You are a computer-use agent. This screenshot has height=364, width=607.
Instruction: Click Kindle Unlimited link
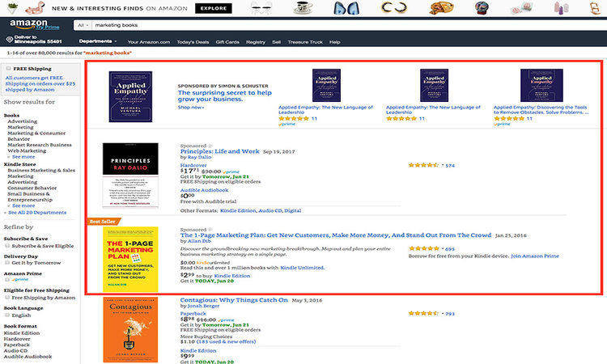click(x=302, y=267)
